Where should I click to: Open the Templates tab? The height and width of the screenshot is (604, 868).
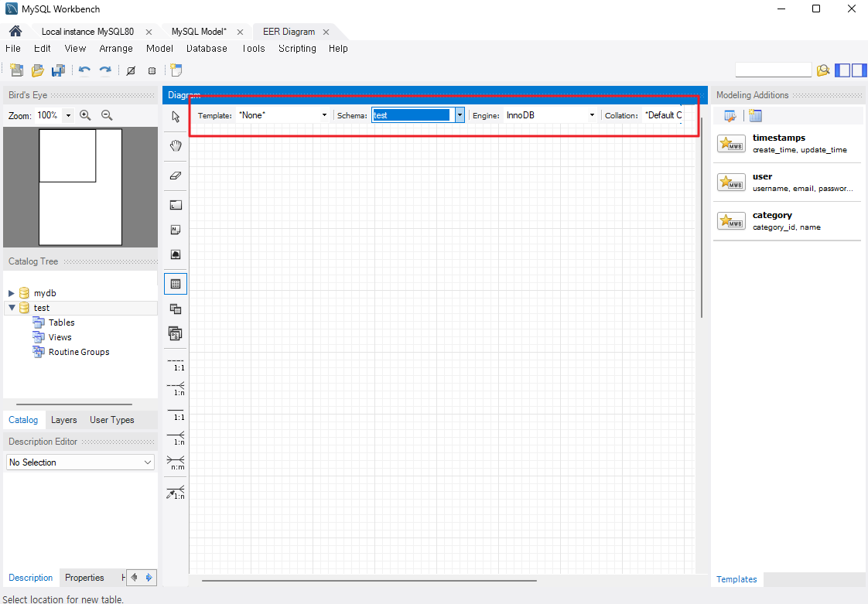[736, 579]
